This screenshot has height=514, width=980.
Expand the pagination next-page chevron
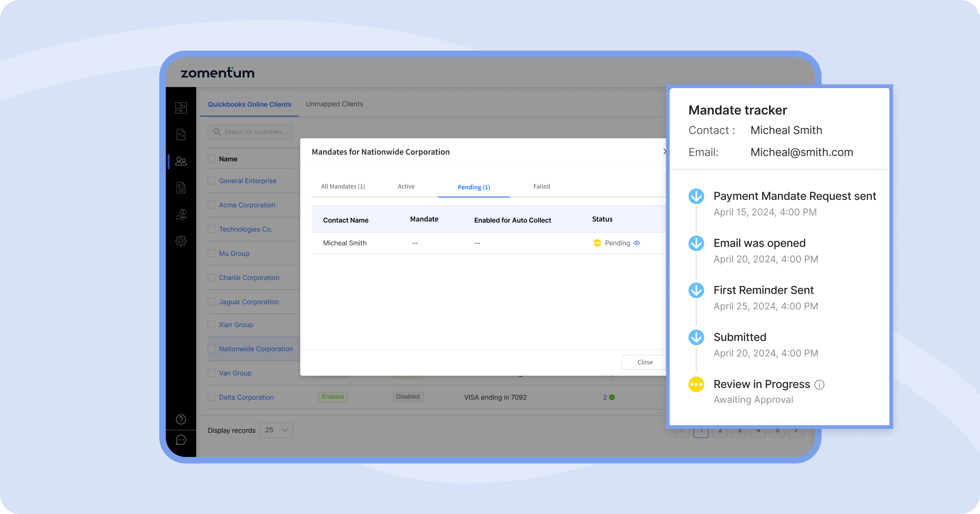(796, 430)
